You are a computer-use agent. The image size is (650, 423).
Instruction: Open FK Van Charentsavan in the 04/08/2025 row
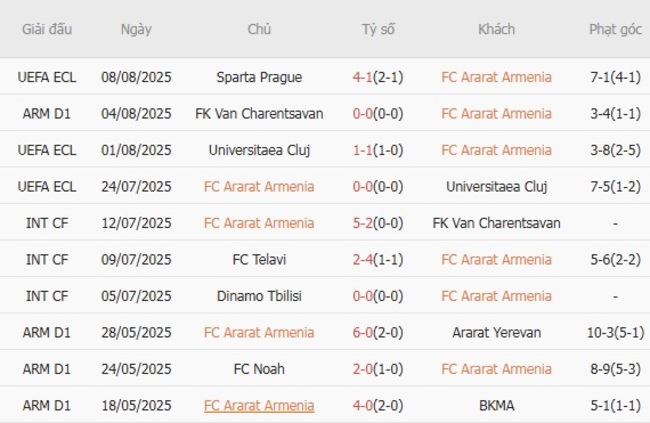259,114
